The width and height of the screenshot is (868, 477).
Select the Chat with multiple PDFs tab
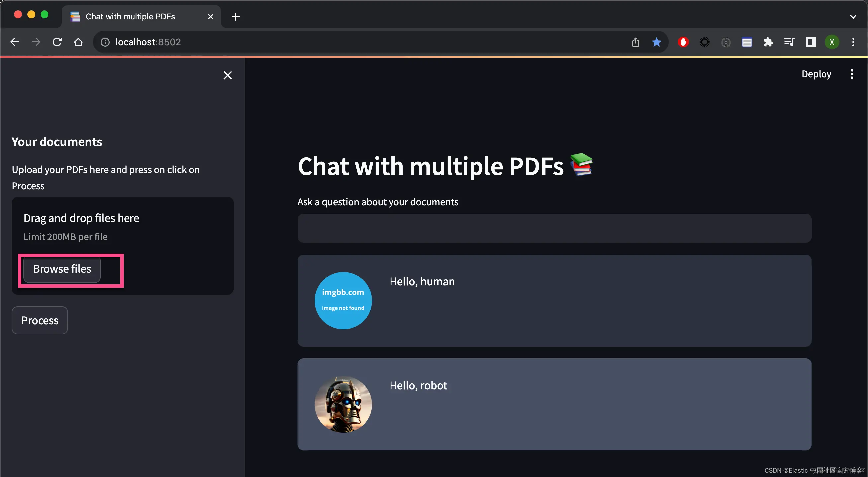(x=130, y=17)
